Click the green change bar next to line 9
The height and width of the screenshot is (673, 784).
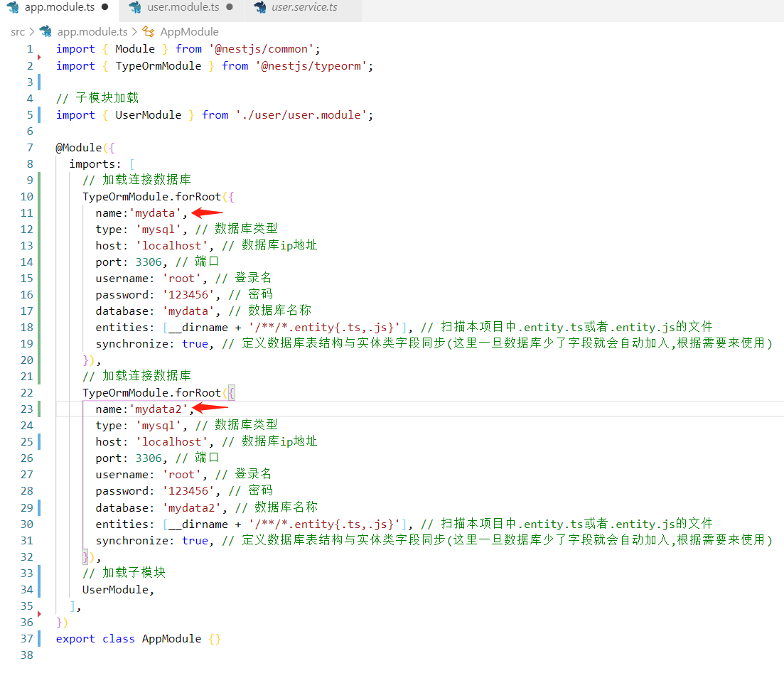(40, 180)
